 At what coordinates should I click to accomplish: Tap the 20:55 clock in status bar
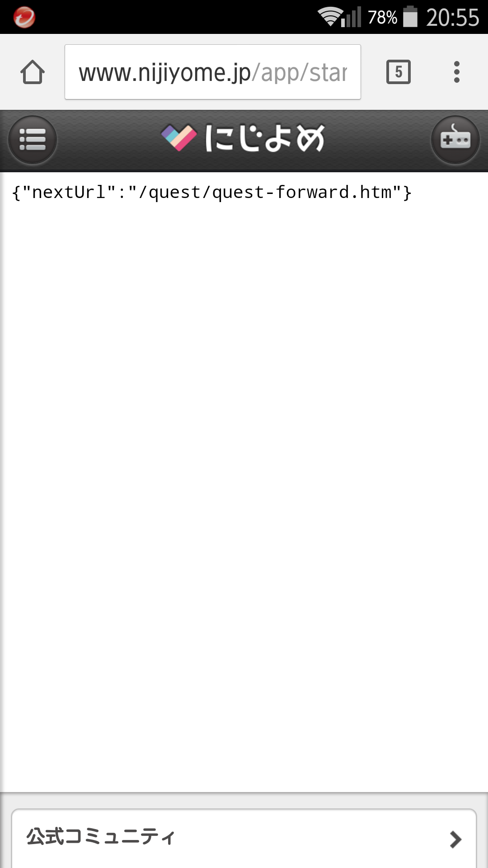point(452,18)
